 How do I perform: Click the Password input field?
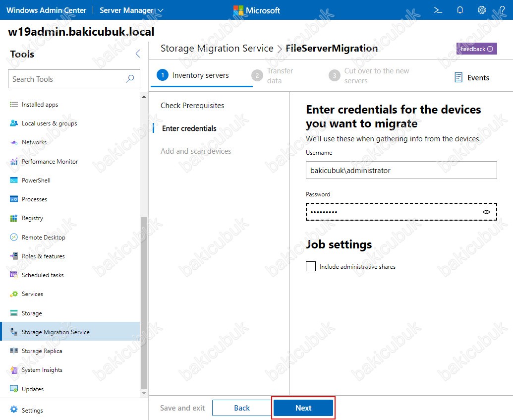(x=401, y=212)
